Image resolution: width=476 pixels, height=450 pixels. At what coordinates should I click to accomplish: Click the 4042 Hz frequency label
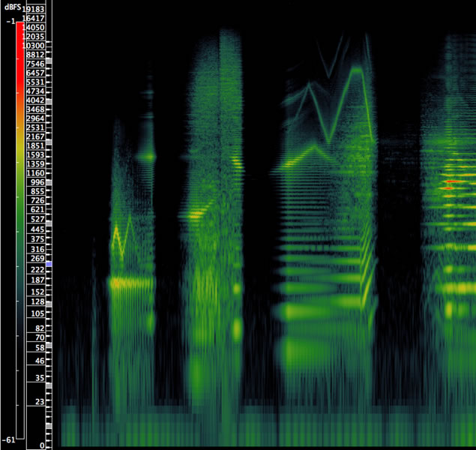click(35, 100)
